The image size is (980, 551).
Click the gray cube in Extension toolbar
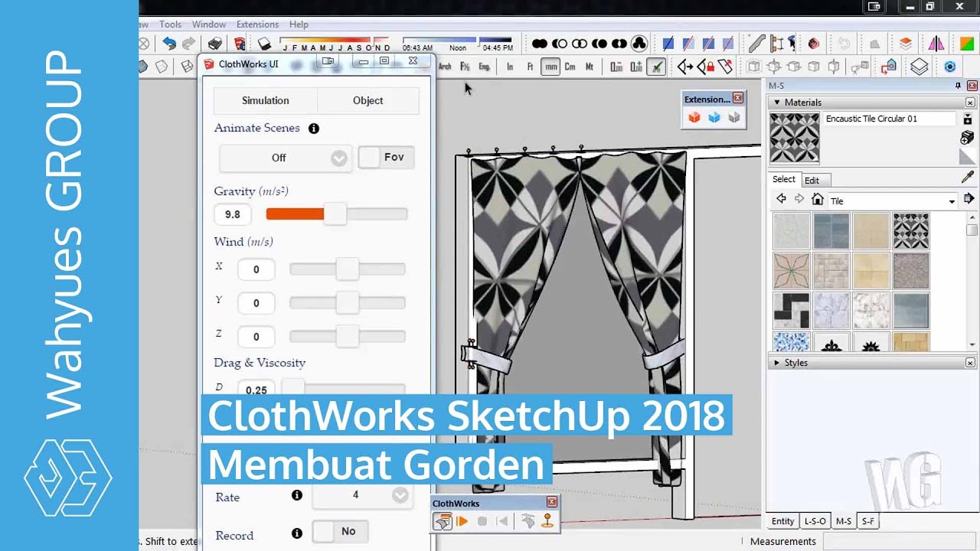point(734,117)
